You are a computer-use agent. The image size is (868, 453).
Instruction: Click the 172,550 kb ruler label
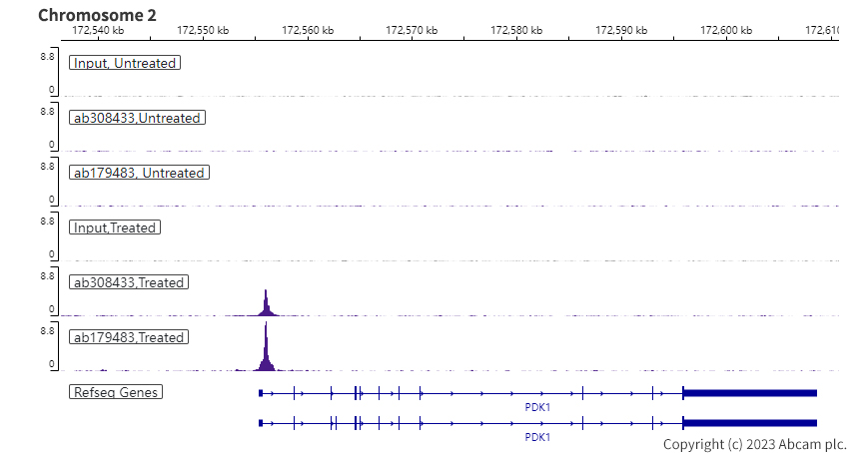click(203, 30)
